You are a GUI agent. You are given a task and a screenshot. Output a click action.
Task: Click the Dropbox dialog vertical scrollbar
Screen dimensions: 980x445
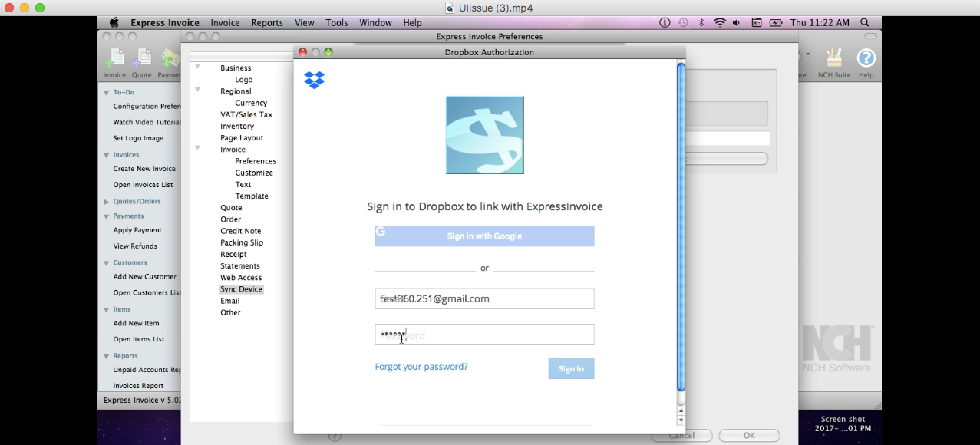pyautogui.click(x=681, y=227)
